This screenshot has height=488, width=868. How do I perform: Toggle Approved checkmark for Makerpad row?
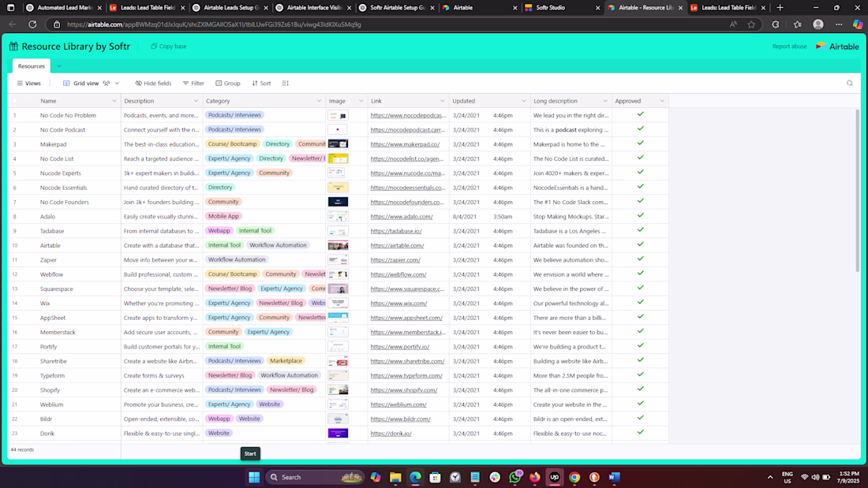641,143
